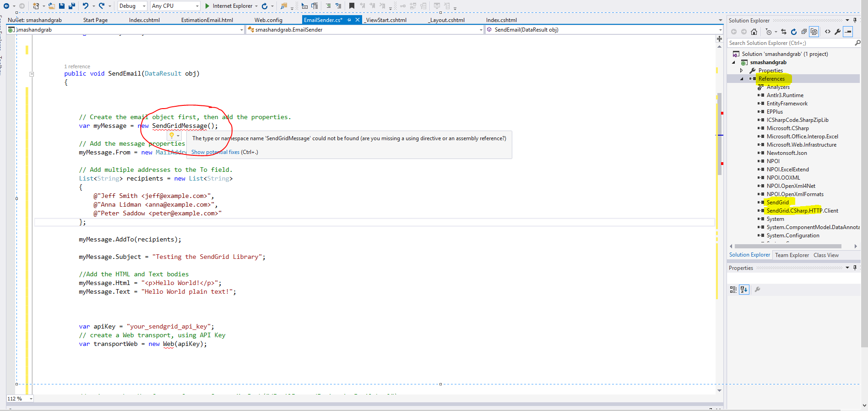868x411 pixels.
Task: Open Properties wrench in Solution Explorer toolbar
Action: [x=838, y=32]
